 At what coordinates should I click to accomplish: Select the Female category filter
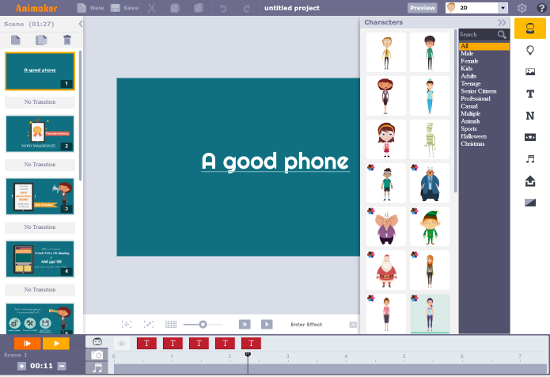(x=469, y=61)
